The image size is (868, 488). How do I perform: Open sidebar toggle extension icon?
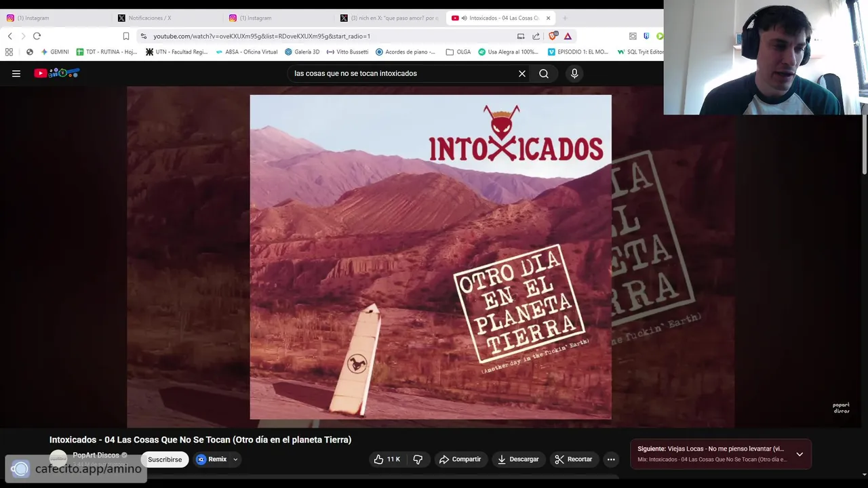(633, 36)
